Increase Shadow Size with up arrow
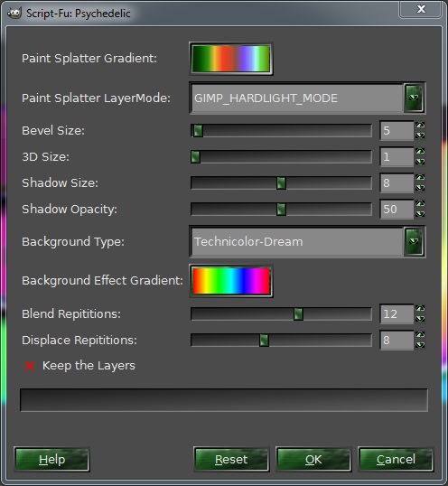The width and height of the screenshot is (448, 486). point(420,178)
